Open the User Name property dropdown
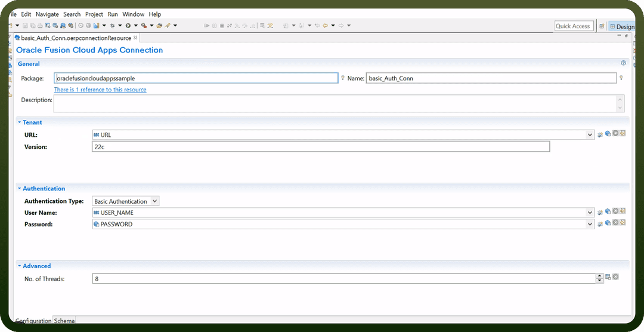Screen dimensions: 644x332 590,213
